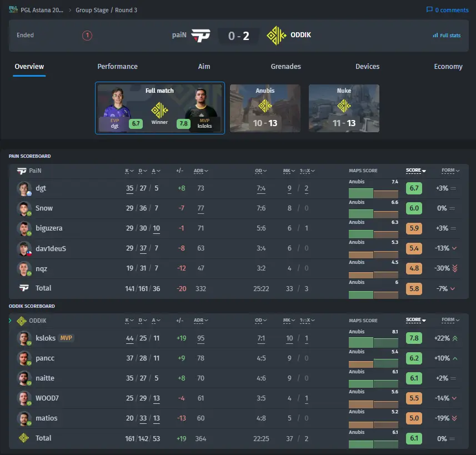Click the red live-count circle icon
The width and height of the screenshot is (476, 455).
click(87, 35)
